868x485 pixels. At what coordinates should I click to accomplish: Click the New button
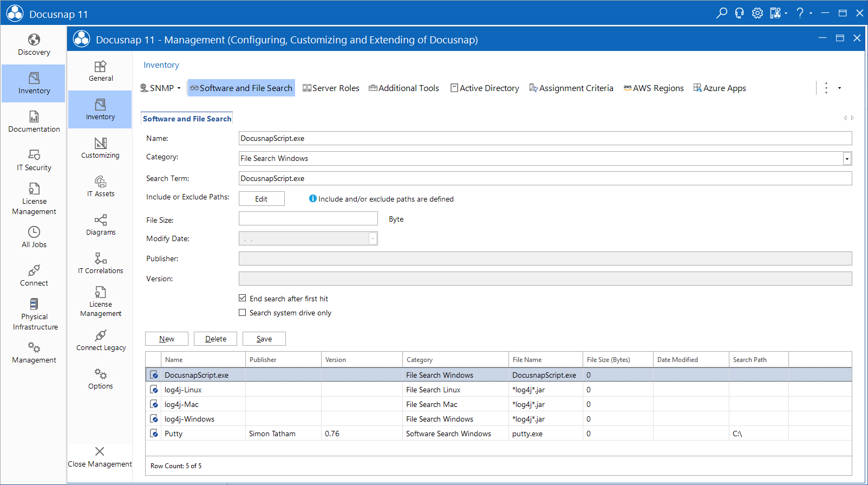click(x=167, y=339)
